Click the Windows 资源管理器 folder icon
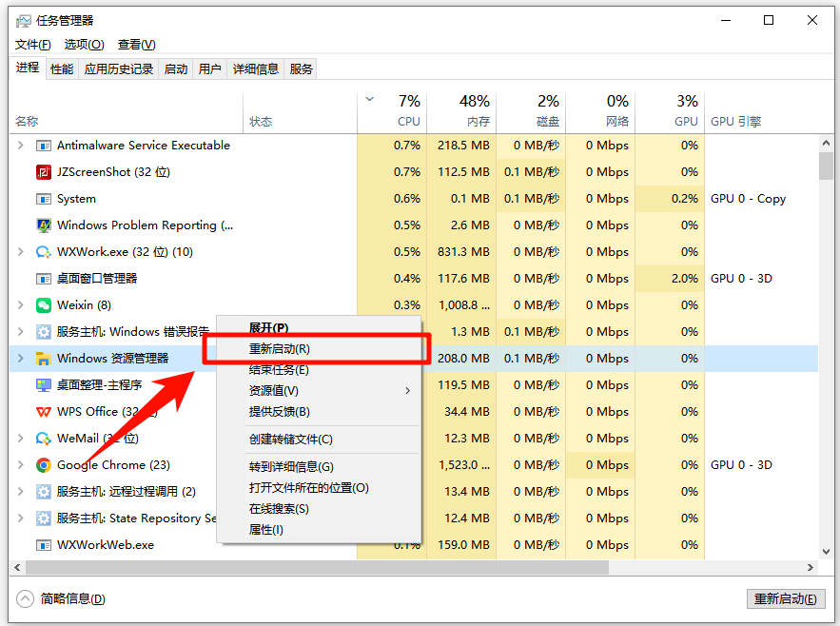 point(43,359)
